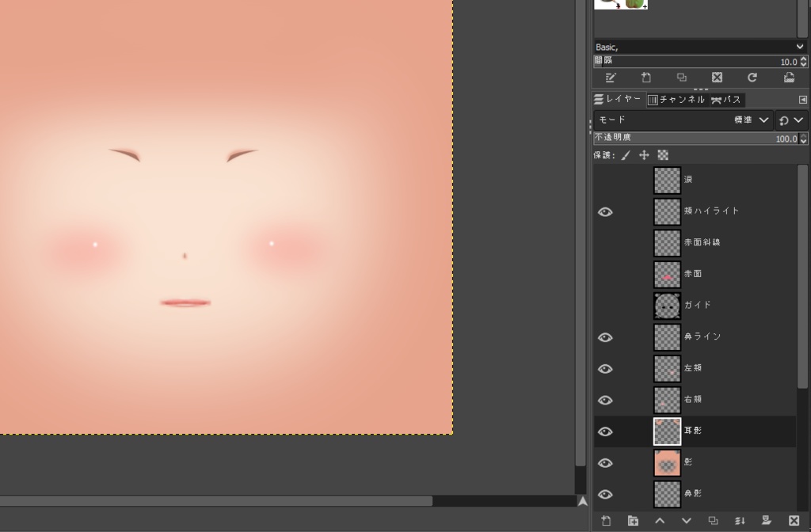Delete the selected brush
This screenshot has width=811, height=532.
click(x=717, y=78)
